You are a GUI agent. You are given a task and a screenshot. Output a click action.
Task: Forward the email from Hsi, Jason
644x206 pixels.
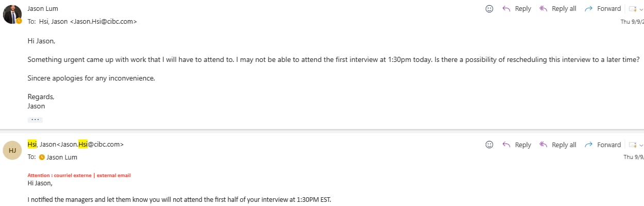[x=603, y=145]
